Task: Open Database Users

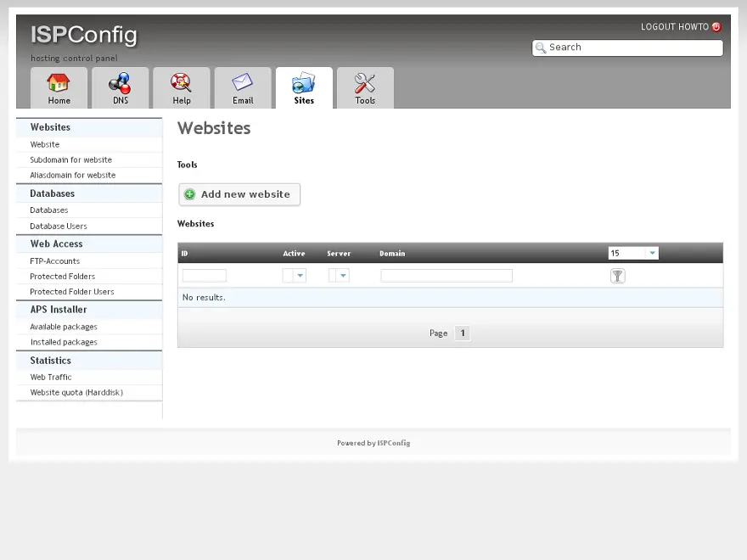Action: pos(59,227)
